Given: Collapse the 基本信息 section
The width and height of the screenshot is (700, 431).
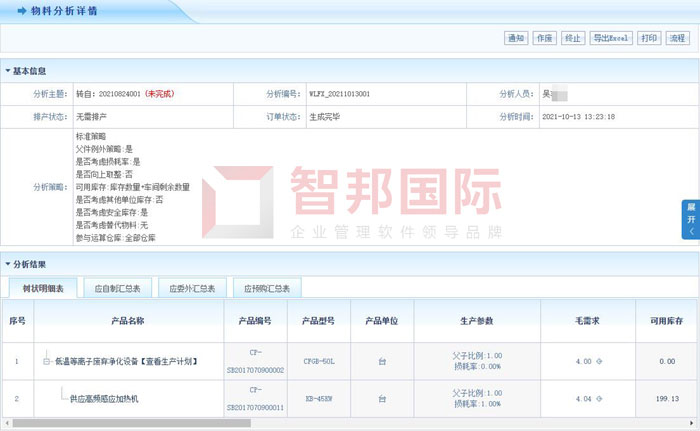Looking at the screenshot, I should [8, 71].
